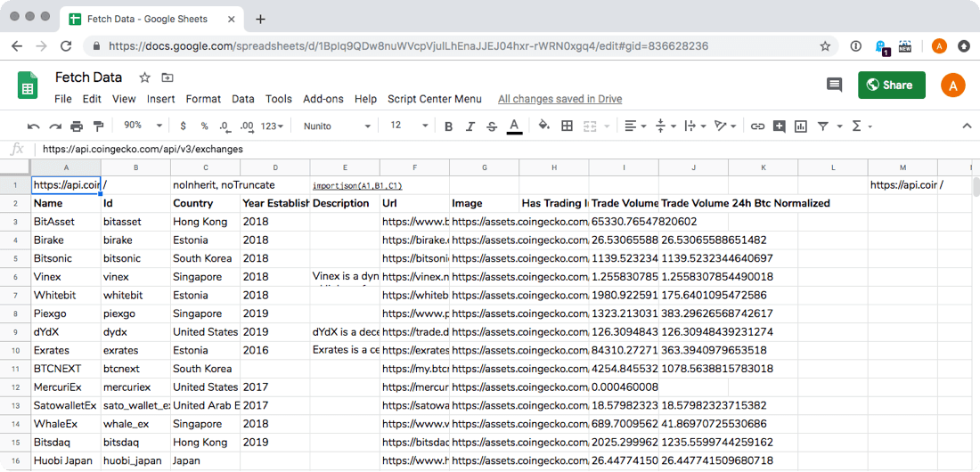This screenshot has width=980, height=472.
Task: Apply percent format from toolbar
Action: [x=204, y=126]
